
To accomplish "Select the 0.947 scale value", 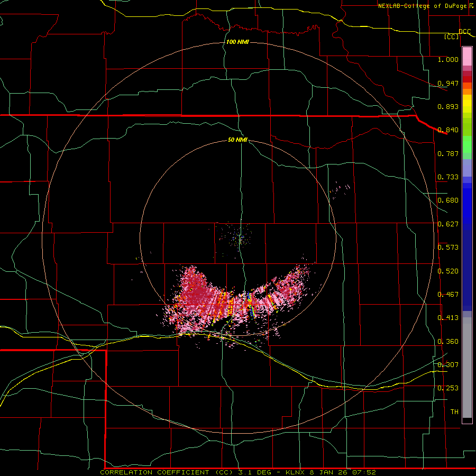I will (x=448, y=83).
